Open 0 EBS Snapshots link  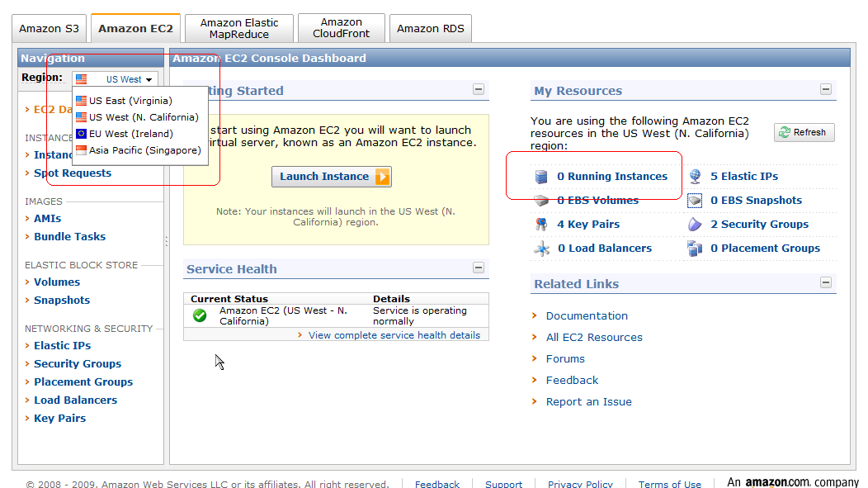(x=756, y=201)
